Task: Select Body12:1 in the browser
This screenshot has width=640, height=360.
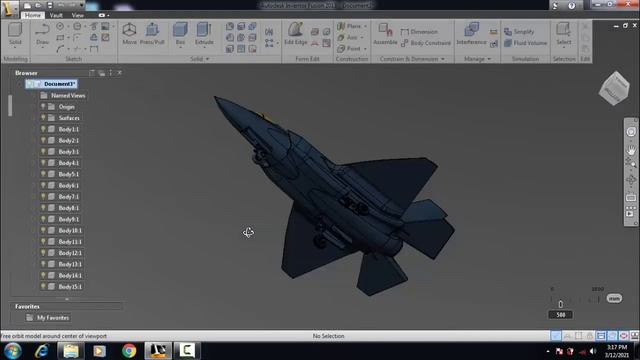Action: (70, 253)
